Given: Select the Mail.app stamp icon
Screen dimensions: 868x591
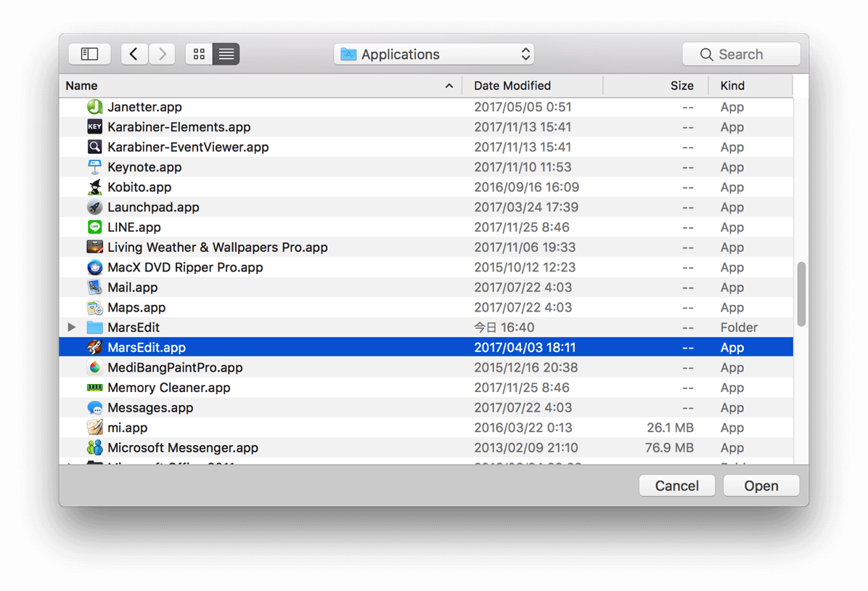Looking at the screenshot, I should click(x=94, y=288).
